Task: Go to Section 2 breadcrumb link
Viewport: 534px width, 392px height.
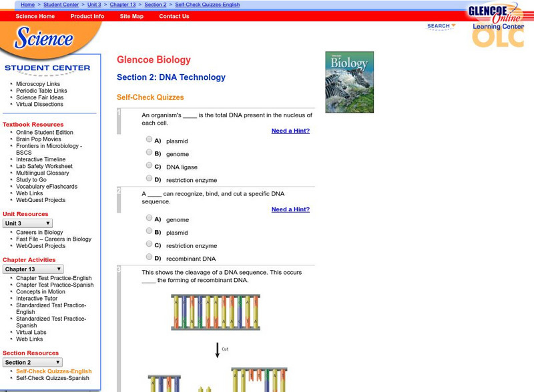Action: [x=156, y=5]
